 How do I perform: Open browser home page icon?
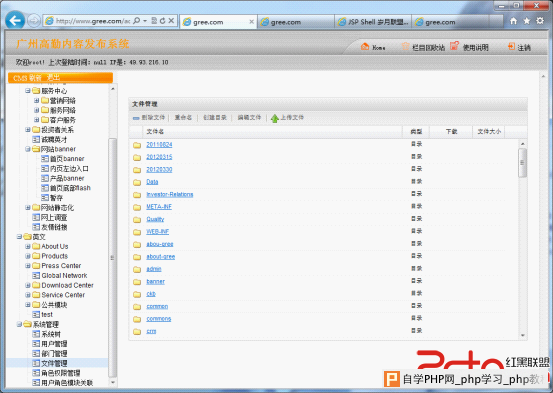click(x=514, y=21)
